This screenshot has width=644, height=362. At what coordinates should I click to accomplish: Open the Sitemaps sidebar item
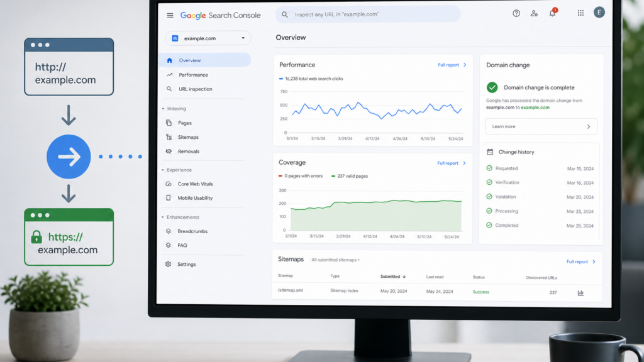point(188,137)
